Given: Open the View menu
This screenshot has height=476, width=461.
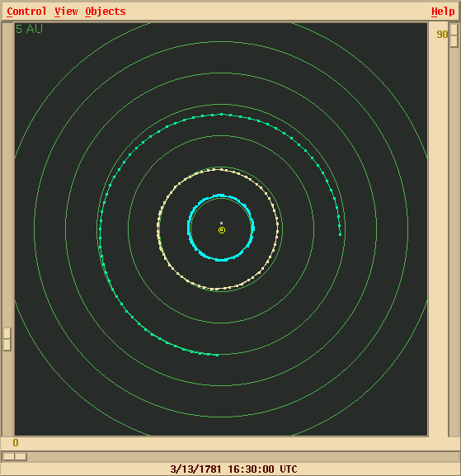Looking at the screenshot, I should point(66,12).
